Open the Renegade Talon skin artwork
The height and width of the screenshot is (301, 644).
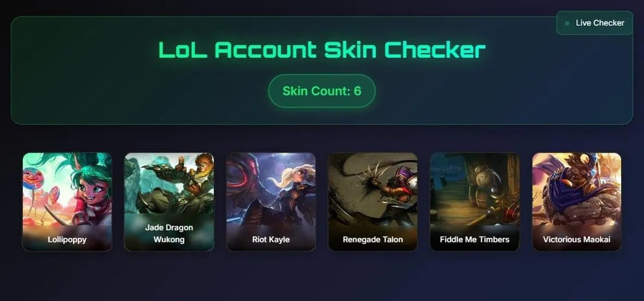373,201
